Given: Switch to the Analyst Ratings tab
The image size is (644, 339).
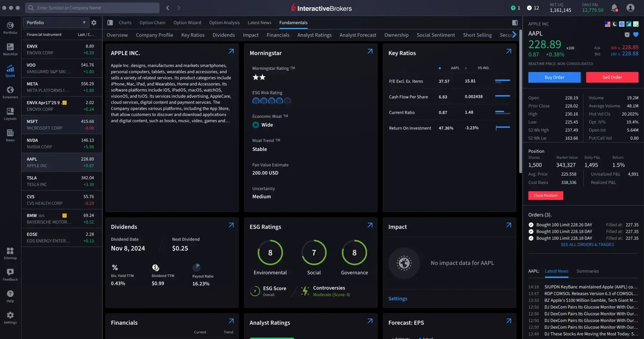Looking at the screenshot, I should pos(314,35).
